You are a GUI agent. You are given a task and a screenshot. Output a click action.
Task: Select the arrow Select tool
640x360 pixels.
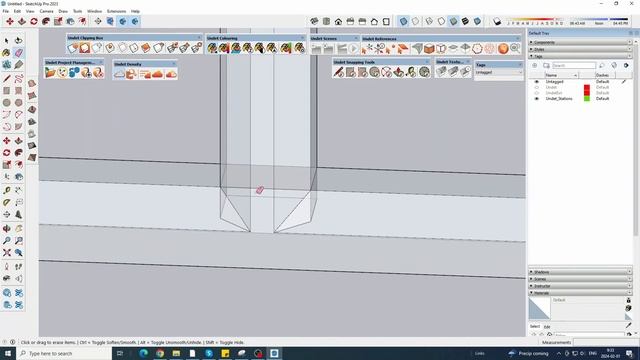click(7, 40)
